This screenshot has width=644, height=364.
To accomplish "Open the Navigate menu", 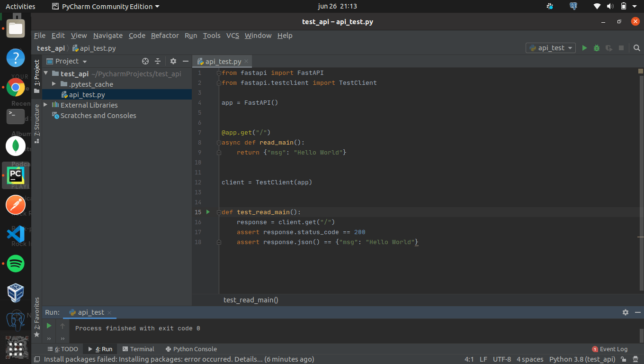I will pyautogui.click(x=108, y=36).
